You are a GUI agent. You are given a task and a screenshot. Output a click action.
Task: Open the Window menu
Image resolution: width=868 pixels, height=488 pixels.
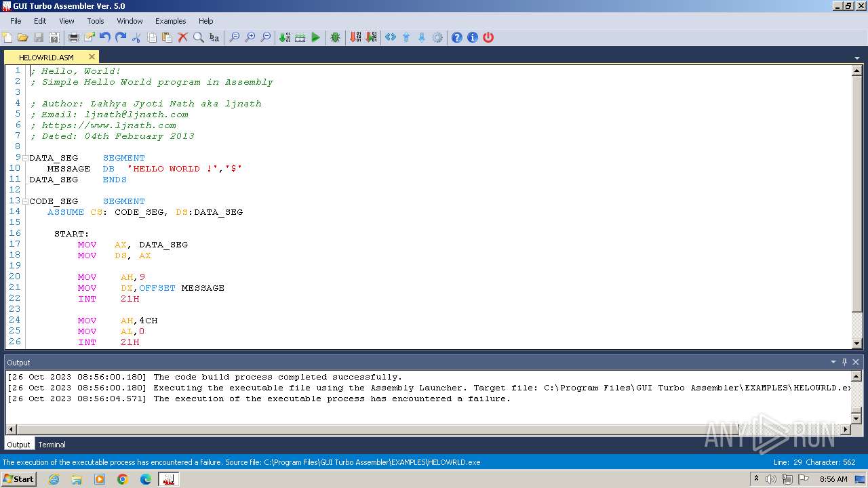pos(130,21)
